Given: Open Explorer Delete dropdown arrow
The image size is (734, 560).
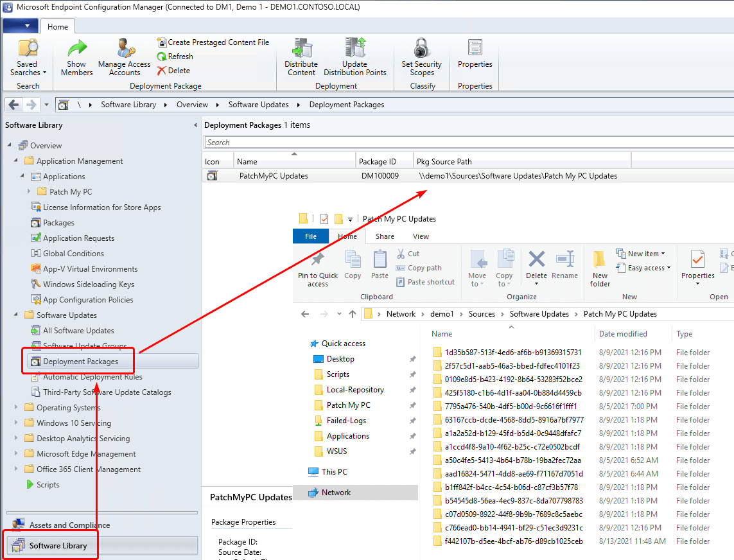Looking at the screenshot, I should [x=536, y=284].
